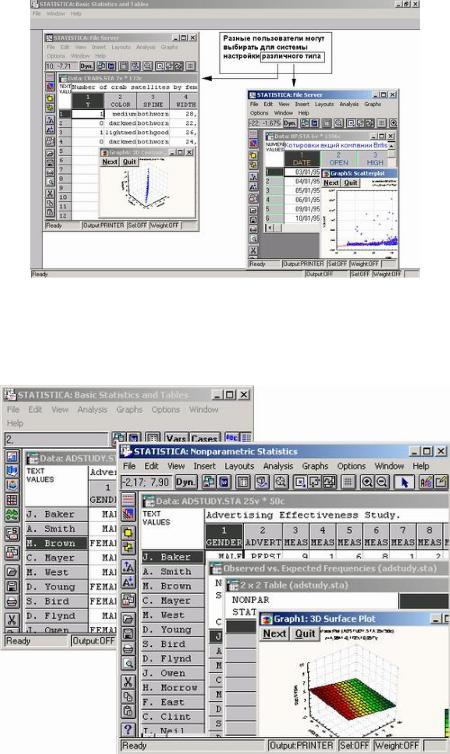The width and height of the screenshot is (450, 754).
Task: Select S. Bird row in Basic Statistics data sheet
Action: 57,601
